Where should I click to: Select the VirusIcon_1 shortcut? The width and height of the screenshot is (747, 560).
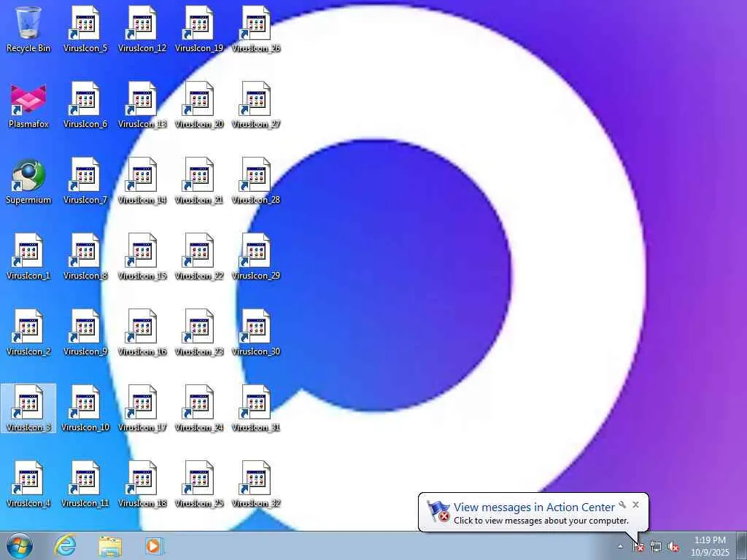click(x=28, y=257)
